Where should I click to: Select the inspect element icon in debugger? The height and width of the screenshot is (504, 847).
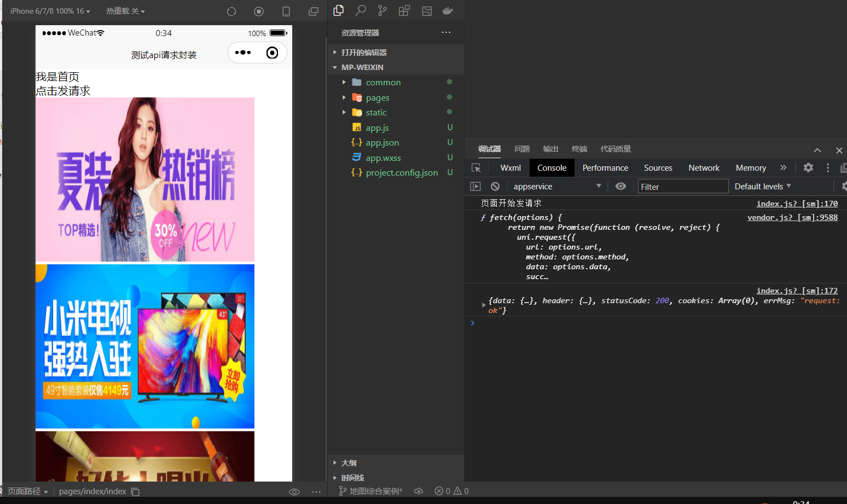476,167
